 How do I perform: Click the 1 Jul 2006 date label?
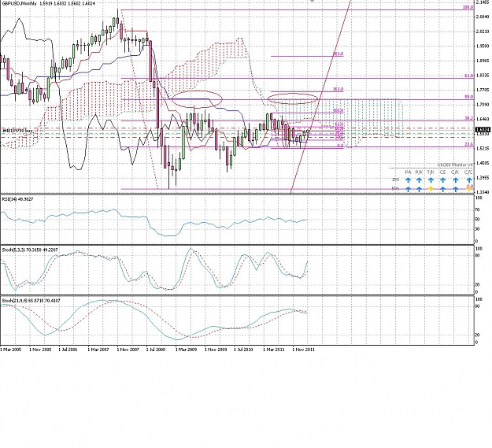[68, 349]
